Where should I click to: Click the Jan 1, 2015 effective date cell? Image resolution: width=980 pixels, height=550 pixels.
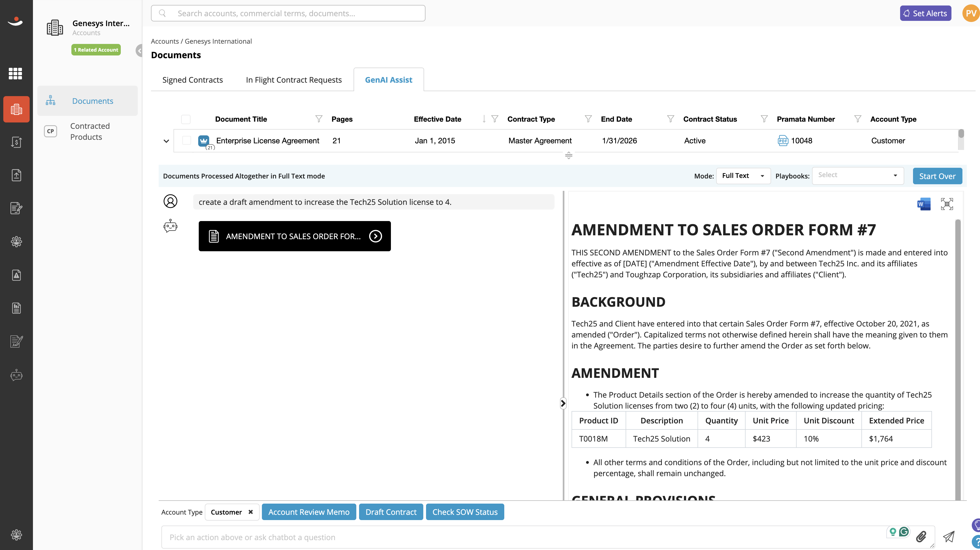(435, 141)
